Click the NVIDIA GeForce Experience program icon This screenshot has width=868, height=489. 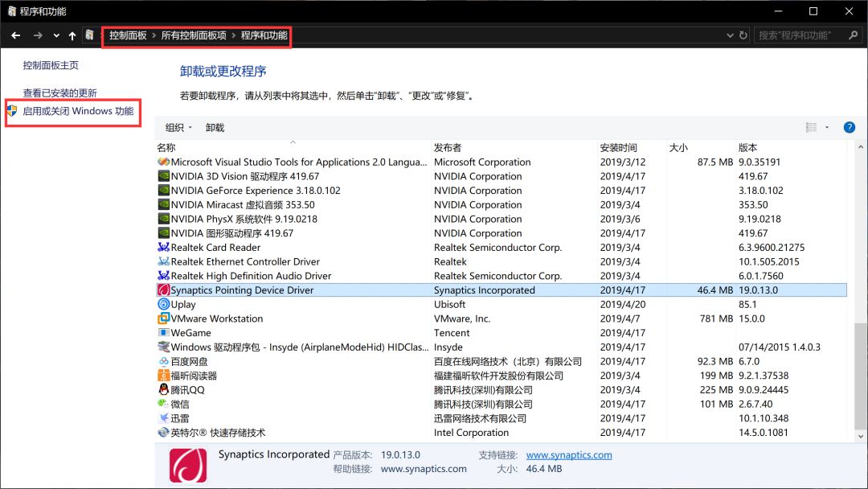pos(164,191)
